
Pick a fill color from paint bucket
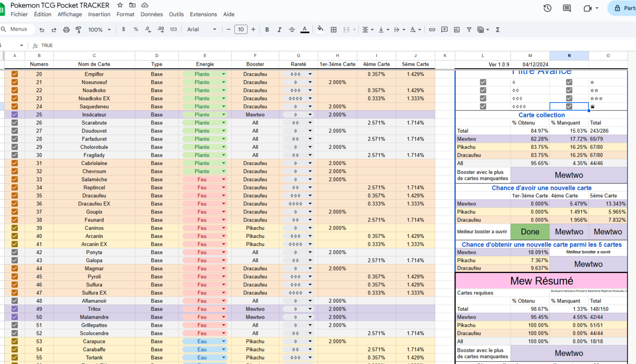point(320,29)
